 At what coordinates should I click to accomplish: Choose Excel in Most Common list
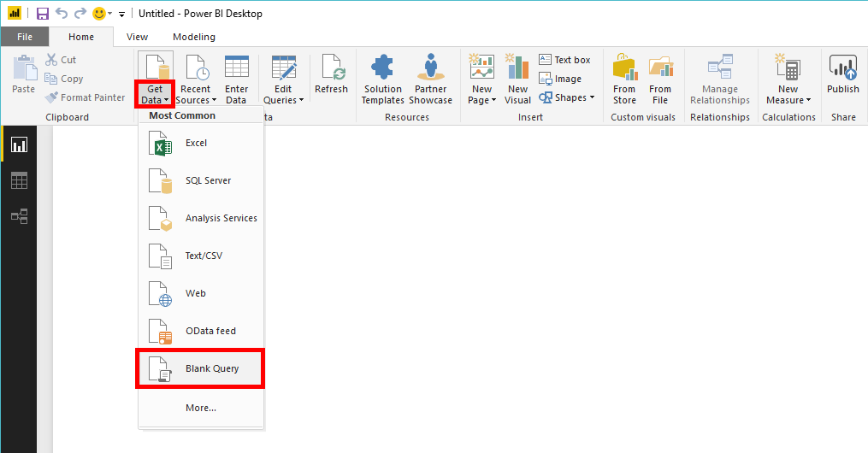click(200, 143)
